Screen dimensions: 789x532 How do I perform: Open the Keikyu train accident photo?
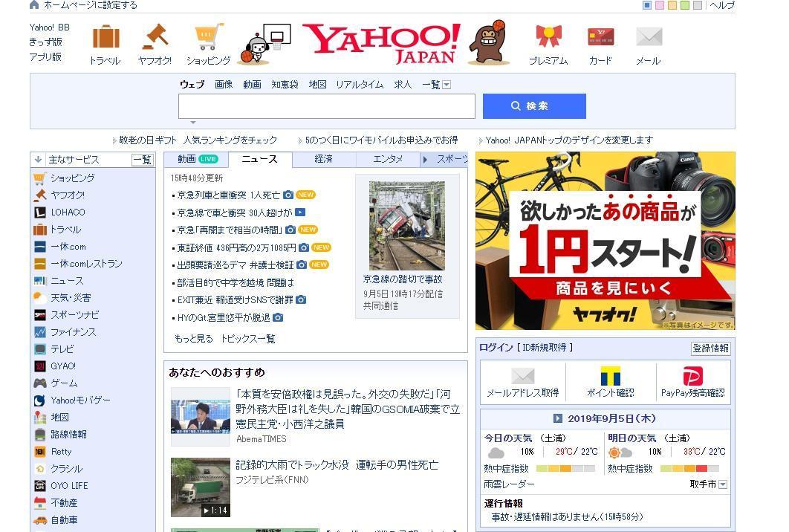pyautogui.click(x=407, y=226)
